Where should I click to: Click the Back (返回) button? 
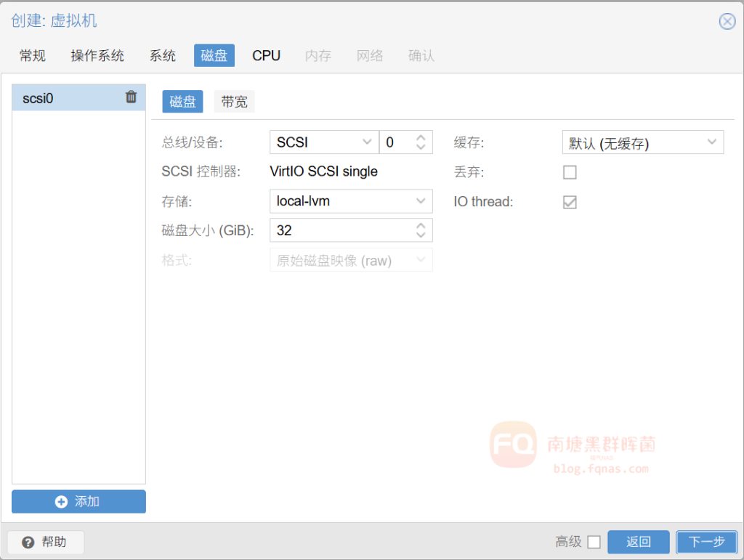[638, 542]
